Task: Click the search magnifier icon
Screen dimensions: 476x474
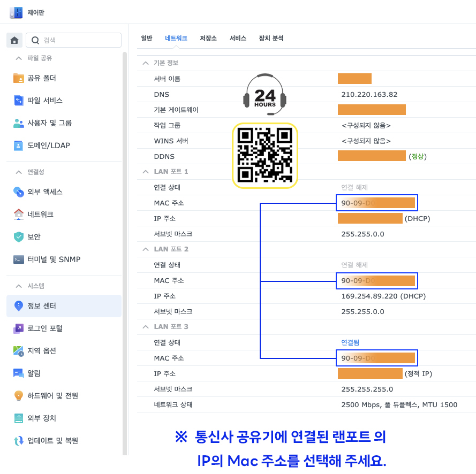Action: [x=35, y=40]
